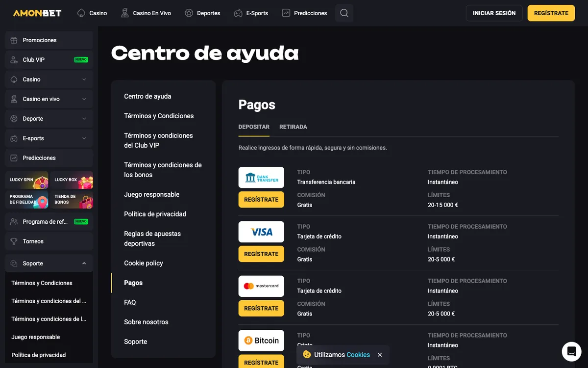Expand the Casino sidebar section
Viewport: 588px width, 368px height.
[84, 79]
